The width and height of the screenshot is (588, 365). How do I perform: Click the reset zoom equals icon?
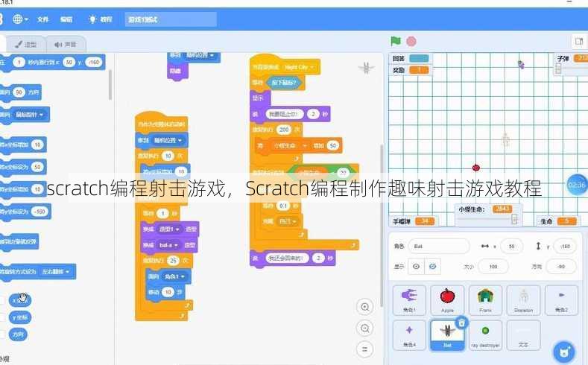(364, 349)
